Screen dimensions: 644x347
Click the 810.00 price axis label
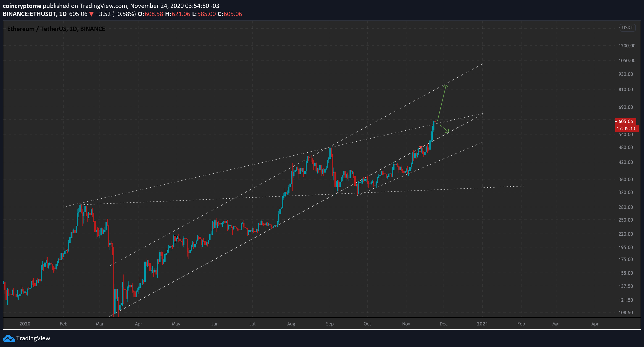(x=626, y=90)
